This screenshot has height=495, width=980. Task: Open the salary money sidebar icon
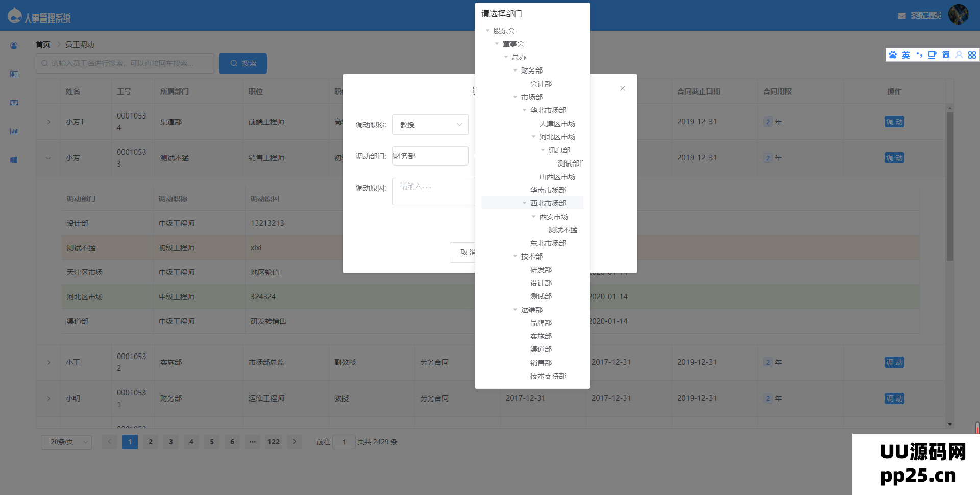14,103
